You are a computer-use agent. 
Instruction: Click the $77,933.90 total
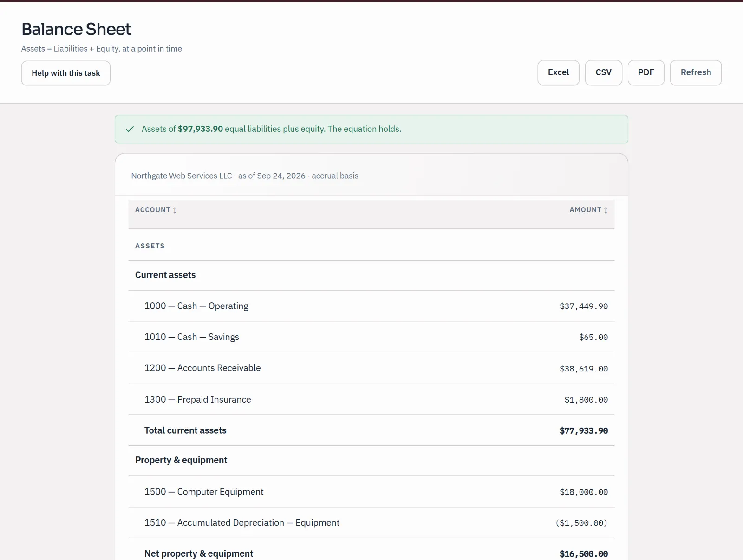pyautogui.click(x=584, y=431)
